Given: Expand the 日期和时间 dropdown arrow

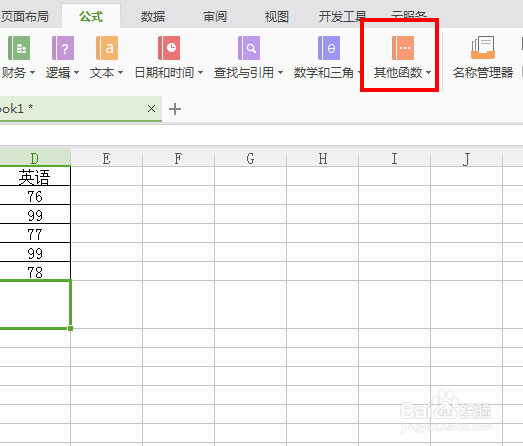Looking at the screenshot, I should pyautogui.click(x=200, y=72).
